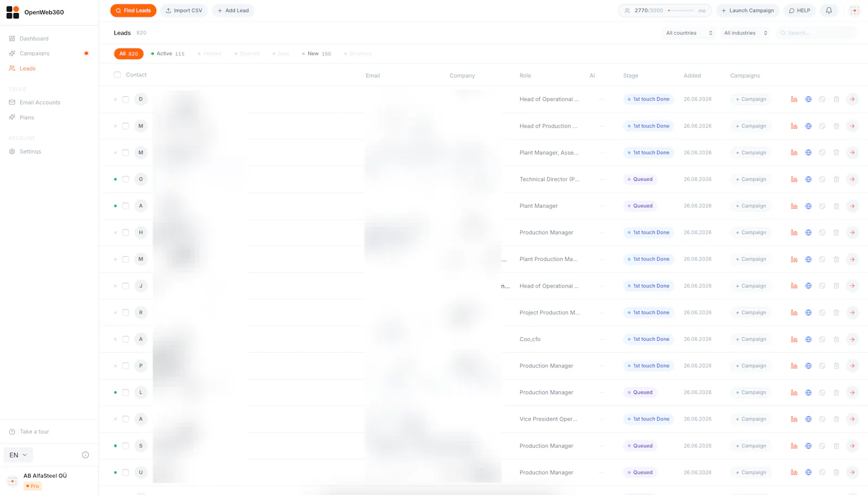Click the Email Accounts envelope icon
The height and width of the screenshot is (495, 868).
click(12, 102)
